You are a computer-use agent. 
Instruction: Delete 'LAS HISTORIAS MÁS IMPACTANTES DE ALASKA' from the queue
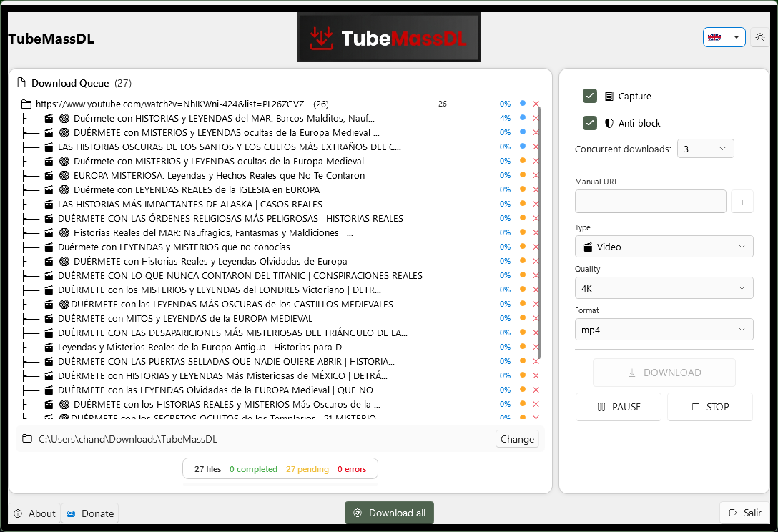point(536,204)
